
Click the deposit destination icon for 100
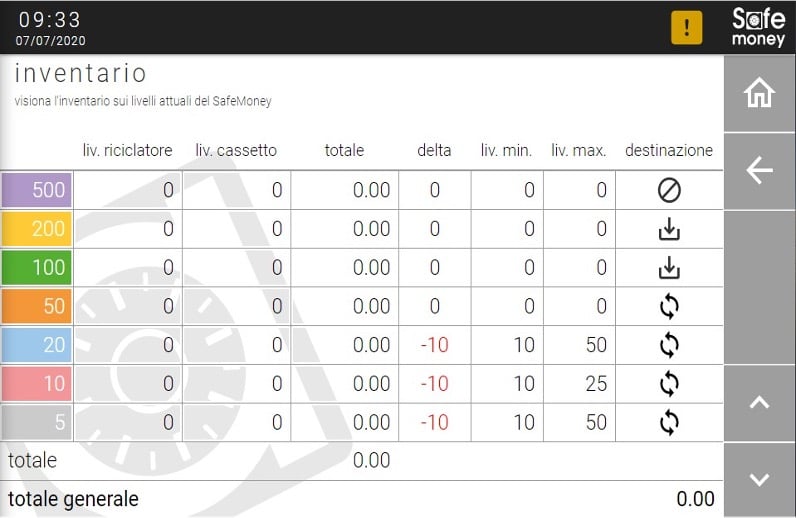pos(669,268)
